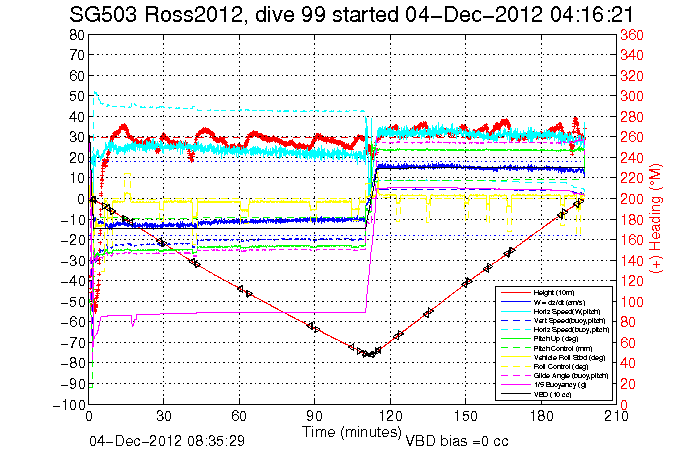
Task: Click 'VBD (10 cc)' legend entry
Action: [x=552, y=394]
